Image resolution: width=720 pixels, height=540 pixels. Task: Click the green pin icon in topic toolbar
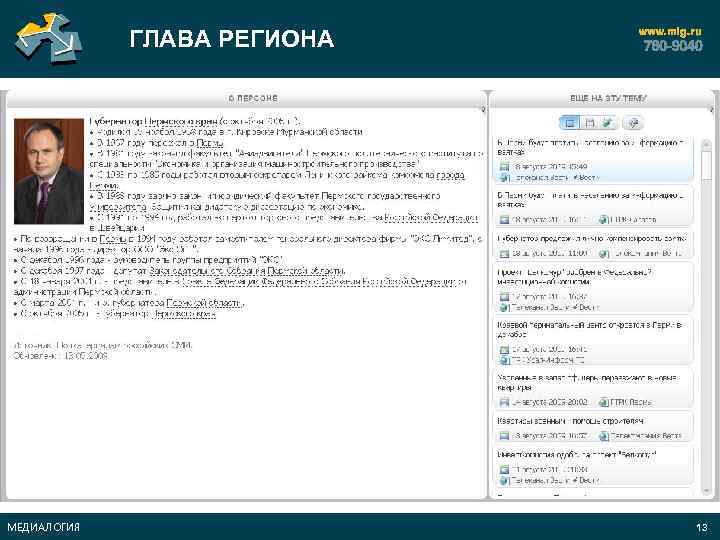(x=608, y=123)
